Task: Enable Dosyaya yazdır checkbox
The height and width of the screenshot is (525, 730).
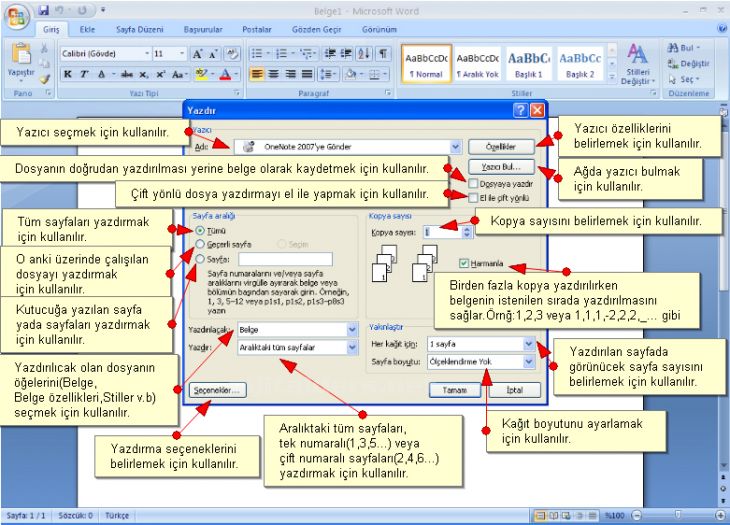Action: (473, 183)
